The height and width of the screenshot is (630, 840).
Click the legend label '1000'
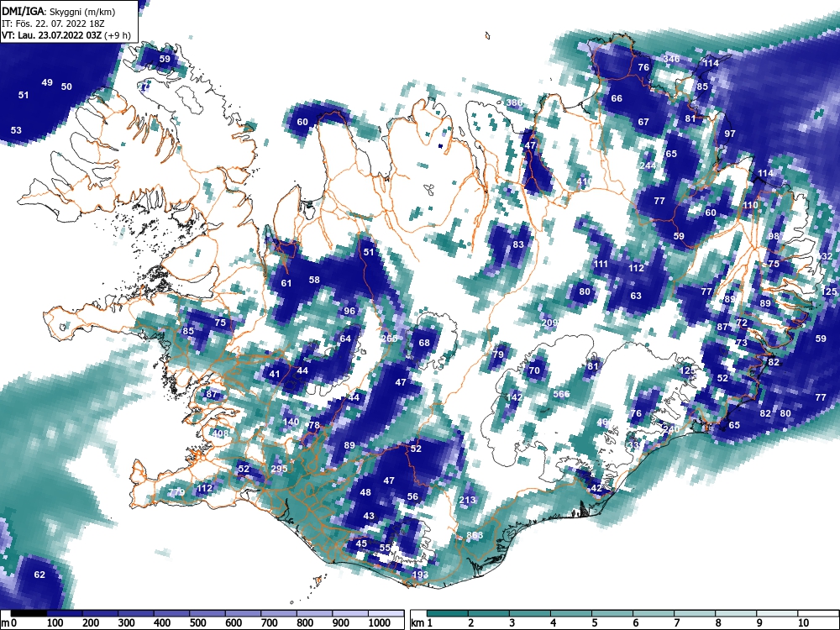[x=380, y=623]
